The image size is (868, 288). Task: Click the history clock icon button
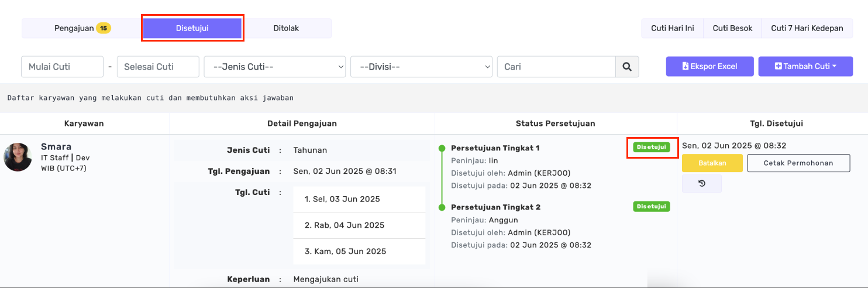coord(701,183)
